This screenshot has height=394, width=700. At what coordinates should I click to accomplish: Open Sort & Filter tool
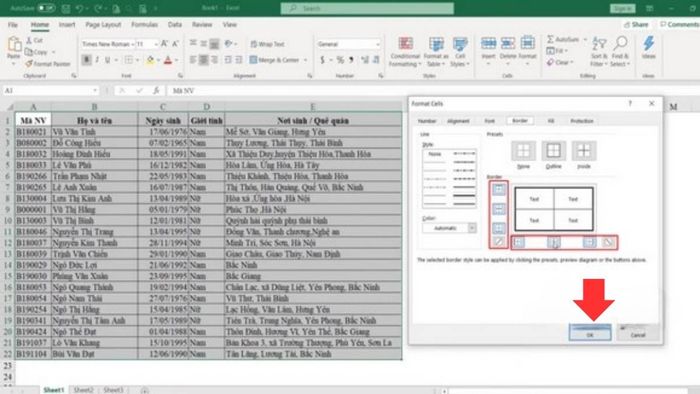[x=599, y=52]
